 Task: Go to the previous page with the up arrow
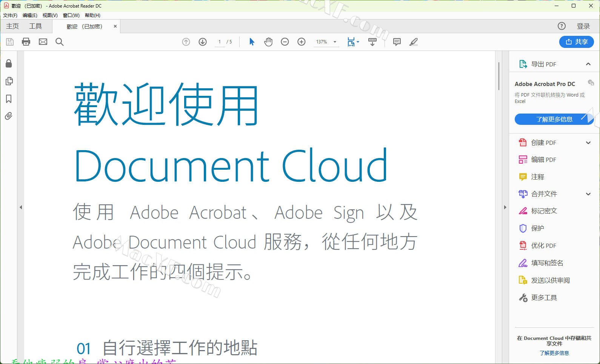(x=186, y=42)
